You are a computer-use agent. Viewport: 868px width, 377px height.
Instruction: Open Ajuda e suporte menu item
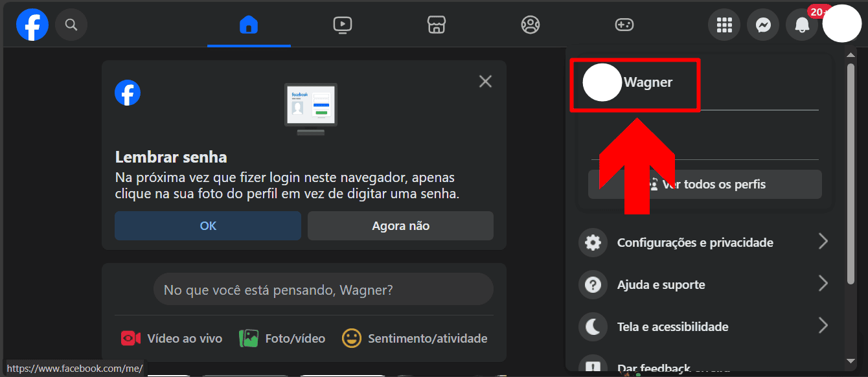tap(705, 285)
